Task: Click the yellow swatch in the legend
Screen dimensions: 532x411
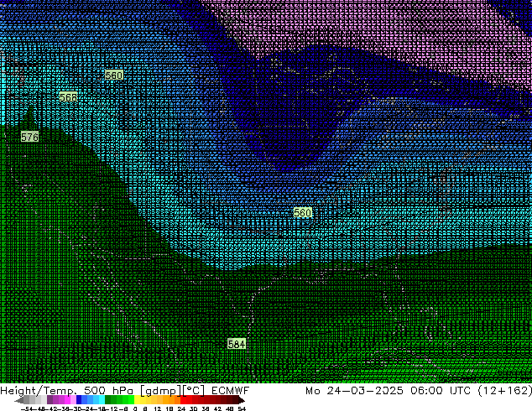Action: 138,399
